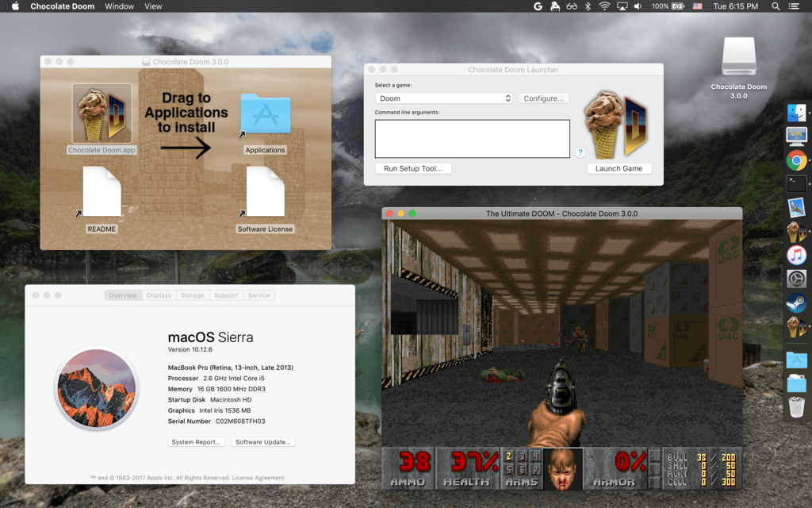812x508 pixels.
Task: Open the View menu
Action: tap(153, 6)
